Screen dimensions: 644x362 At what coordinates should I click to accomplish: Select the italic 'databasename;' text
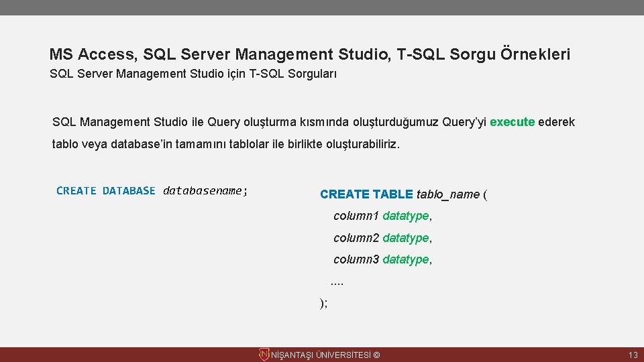click(205, 191)
